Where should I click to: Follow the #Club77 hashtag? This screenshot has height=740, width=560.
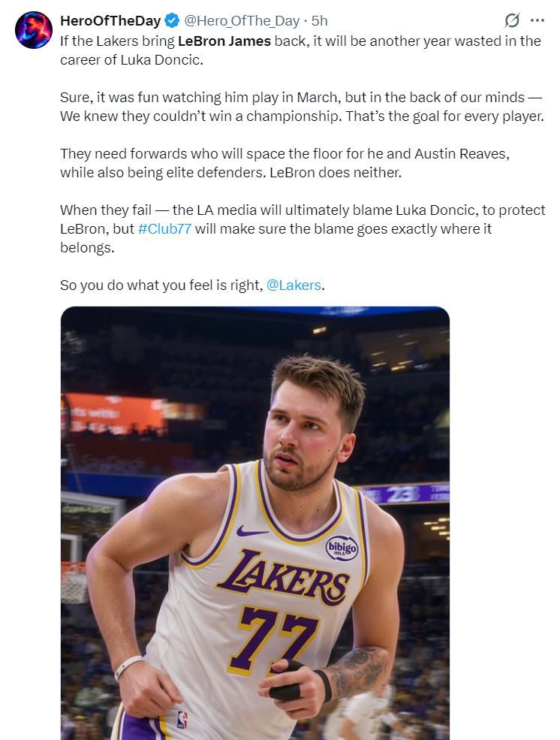click(x=165, y=229)
